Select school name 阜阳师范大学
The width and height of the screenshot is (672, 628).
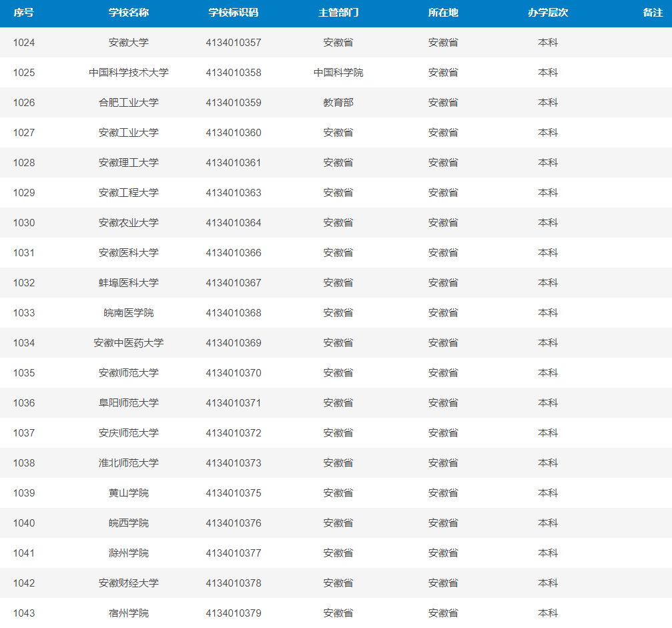pyautogui.click(x=129, y=402)
